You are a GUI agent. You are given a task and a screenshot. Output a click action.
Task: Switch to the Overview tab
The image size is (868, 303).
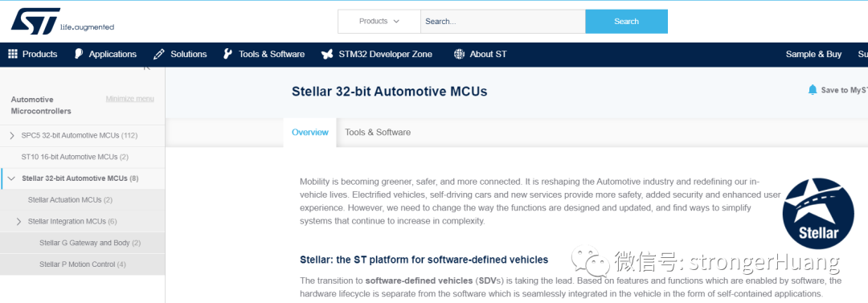(x=310, y=133)
